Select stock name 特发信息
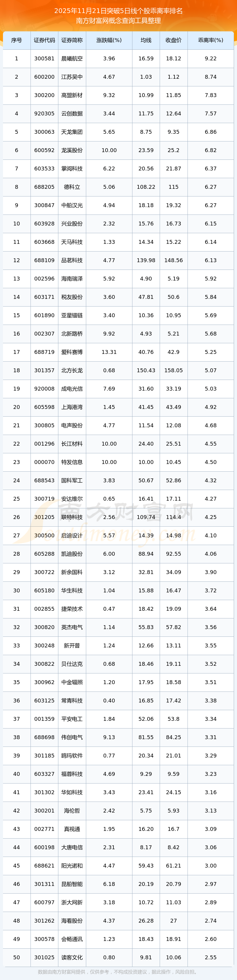The width and height of the screenshot is (237, 980). (x=72, y=462)
